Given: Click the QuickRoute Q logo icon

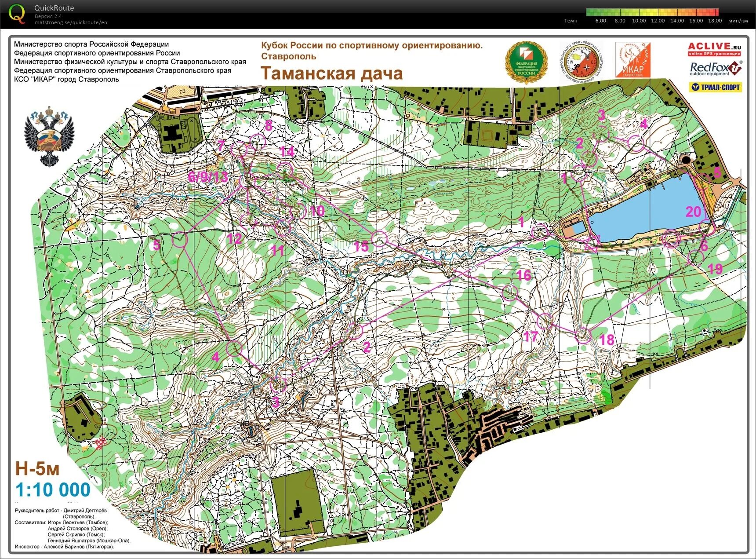Looking at the screenshot, I should 17,14.
